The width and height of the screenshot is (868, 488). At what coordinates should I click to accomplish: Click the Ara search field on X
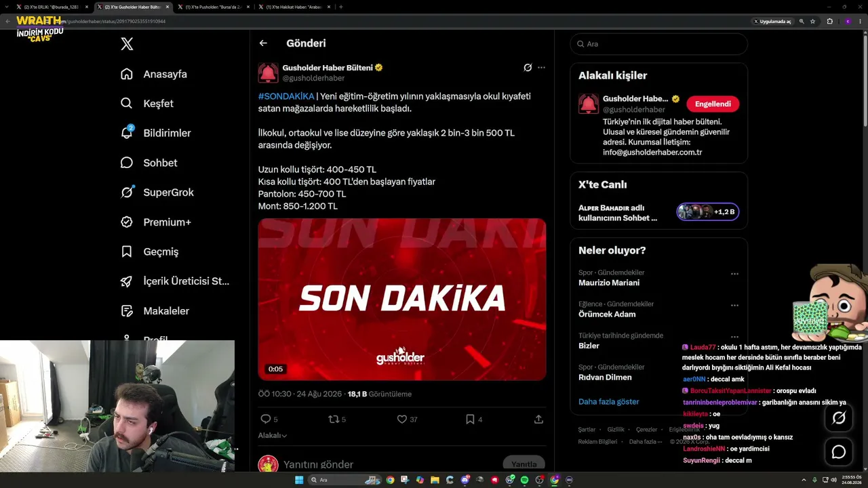pyautogui.click(x=658, y=43)
